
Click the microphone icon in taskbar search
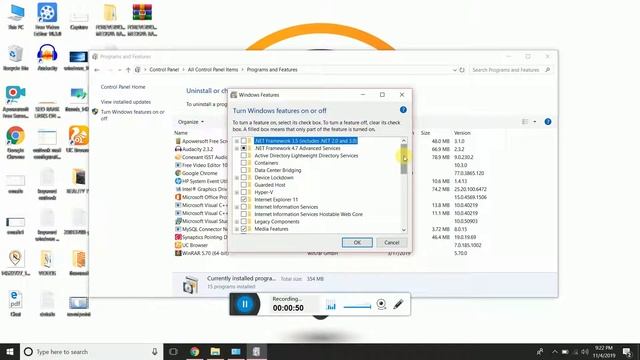pos(155,351)
